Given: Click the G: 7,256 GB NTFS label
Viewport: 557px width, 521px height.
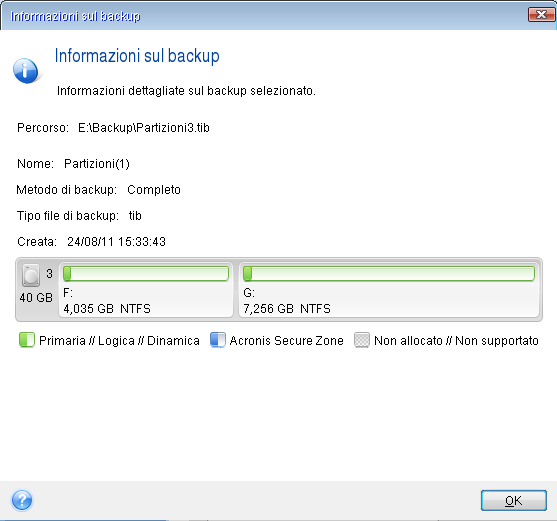Looking at the screenshot, I should [287, 301].
